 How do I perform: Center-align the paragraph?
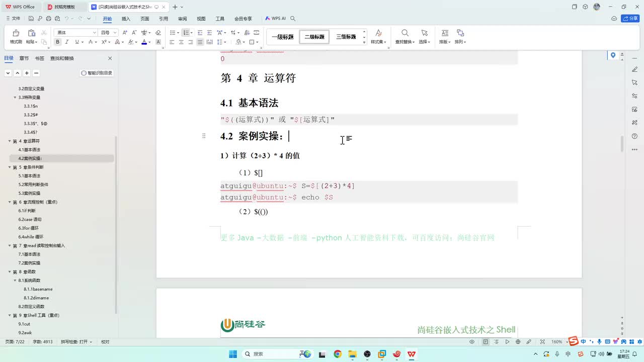tap(181, 42)
